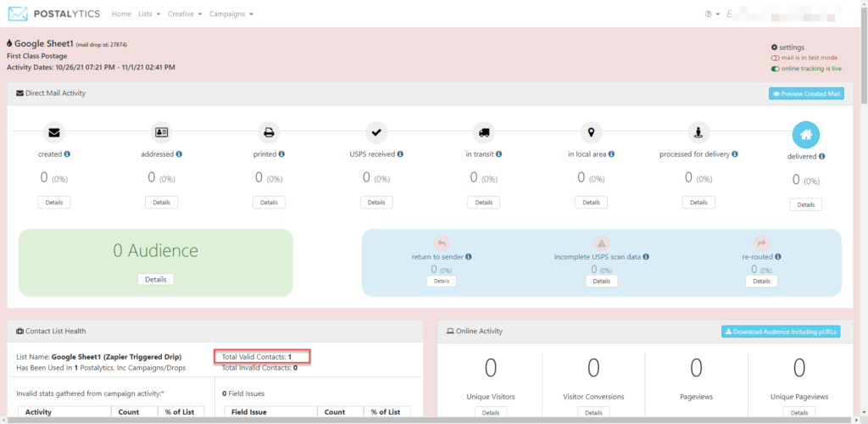Click info icon next to printed
This screenshot has width=868, height=424.
pos(281,154)
